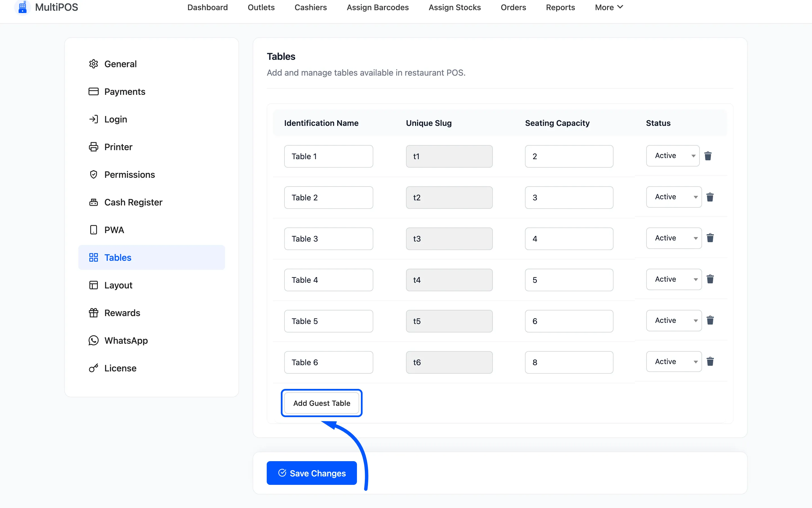
Task: Open Status dropdown for Table 5
Action: 674,321
